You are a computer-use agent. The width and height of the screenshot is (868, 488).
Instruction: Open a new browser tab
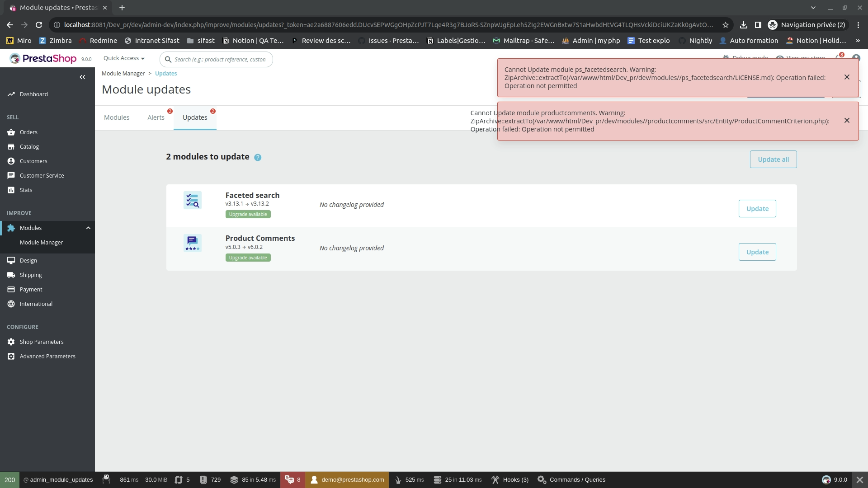pyautogui.click(x=122, y=8)
